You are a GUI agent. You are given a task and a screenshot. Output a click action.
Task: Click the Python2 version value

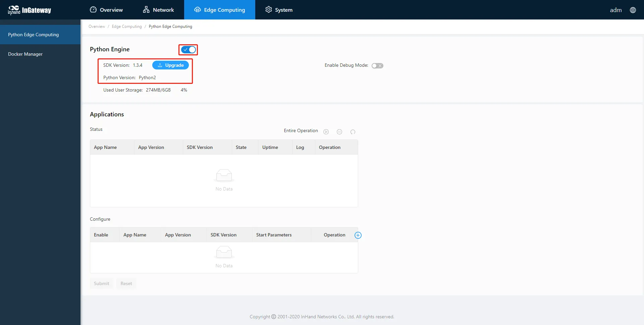click(147, 77)
